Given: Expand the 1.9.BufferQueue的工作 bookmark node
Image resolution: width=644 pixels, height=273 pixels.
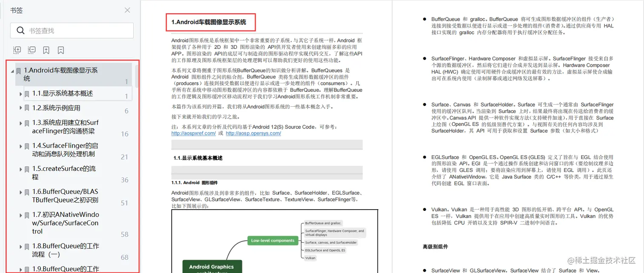Looking at the screenshot, I should click(20, 269).
